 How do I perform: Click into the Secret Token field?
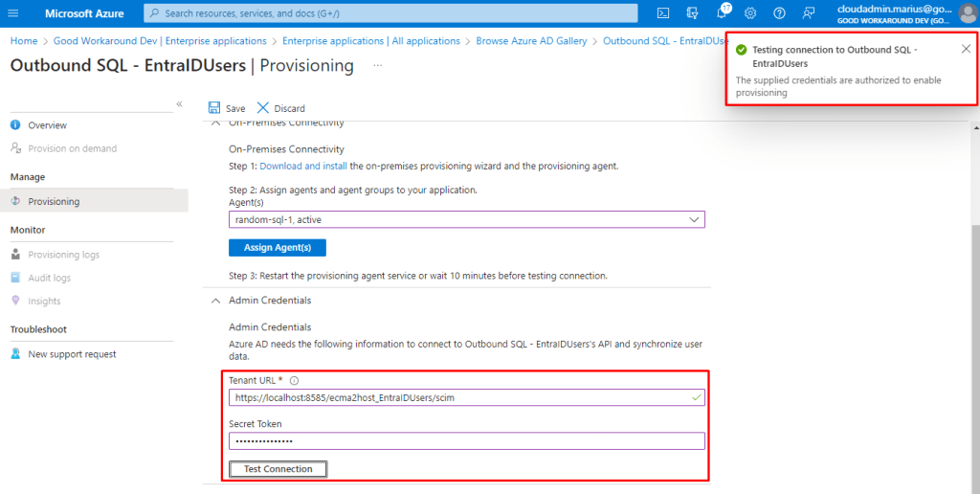click(466, 441)
